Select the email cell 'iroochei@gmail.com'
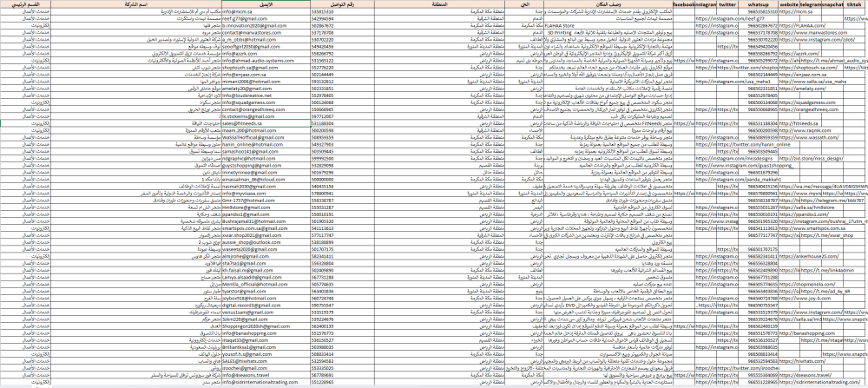The height and width of the screenshot is (388, 868). 266,369
